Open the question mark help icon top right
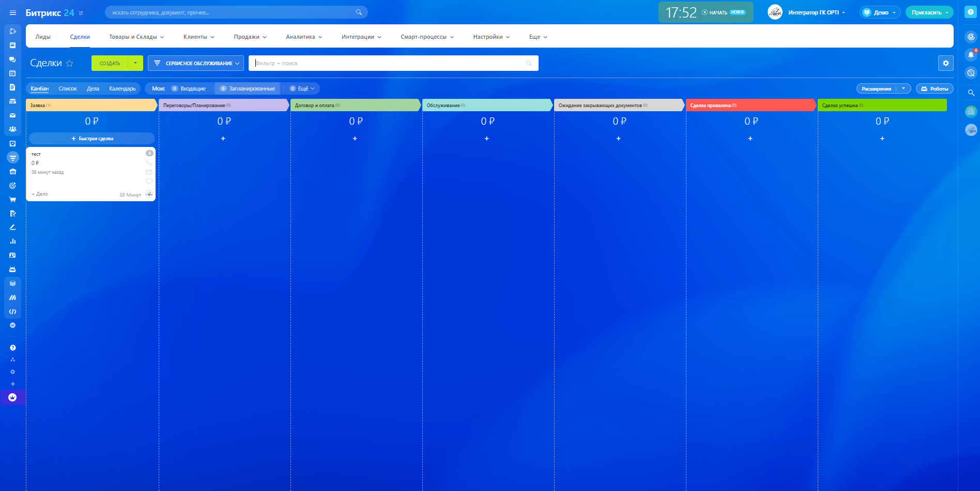This screenshot has height=491, width=980. [x=971, y=12]
